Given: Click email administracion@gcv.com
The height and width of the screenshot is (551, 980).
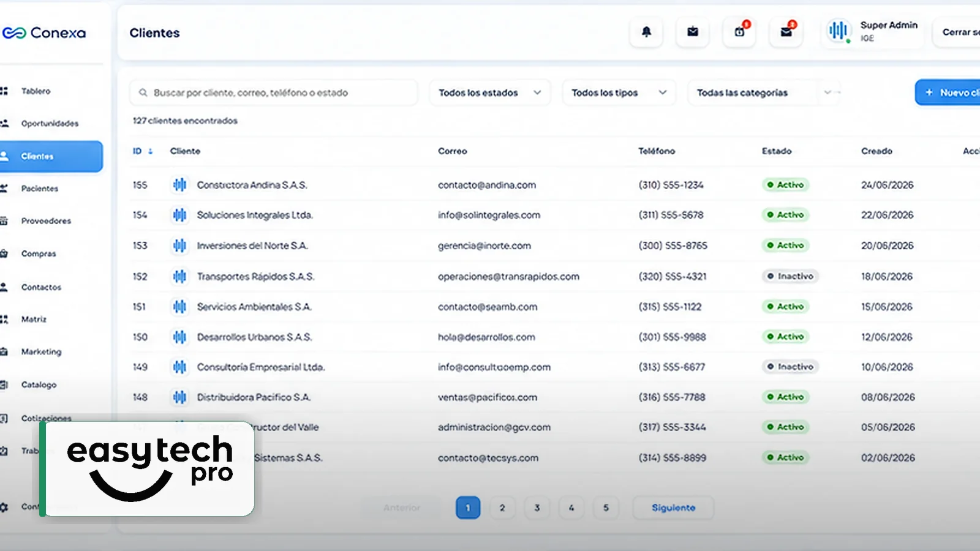Looking at the screenshot, I should click(494, 427).
